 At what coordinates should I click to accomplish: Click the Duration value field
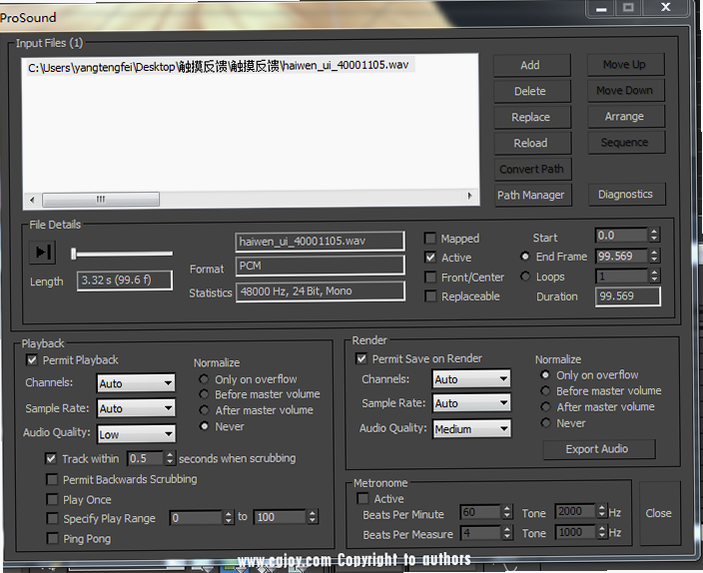click(628, 297)
